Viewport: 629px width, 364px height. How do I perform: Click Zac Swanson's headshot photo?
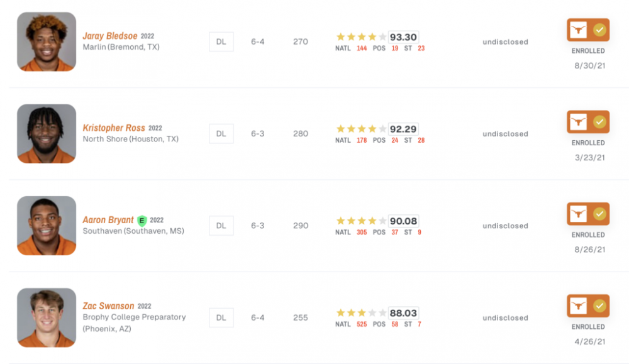[47, 317]
